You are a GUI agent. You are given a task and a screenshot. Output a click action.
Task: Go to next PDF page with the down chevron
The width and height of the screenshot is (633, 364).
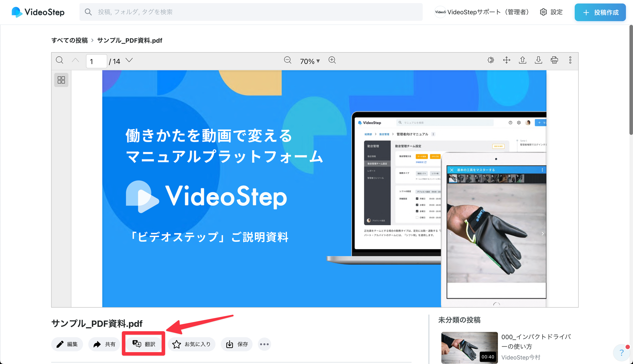coord(129,60)
